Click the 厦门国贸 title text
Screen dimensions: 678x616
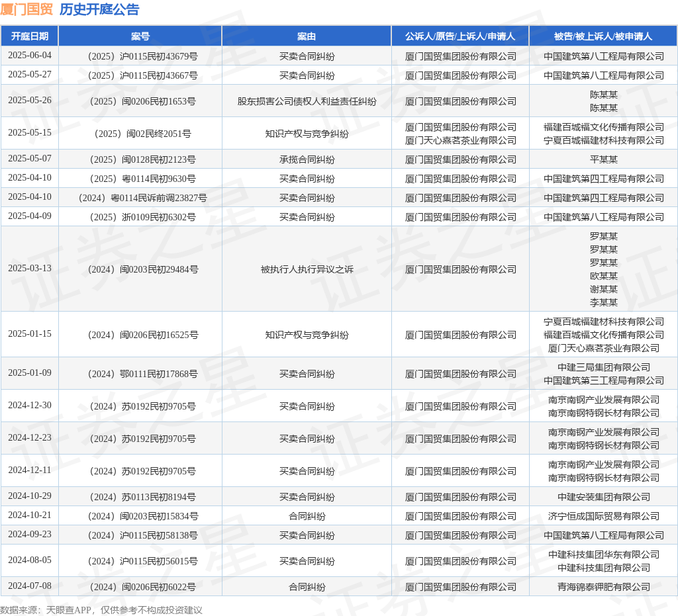[x=26, y=9]
